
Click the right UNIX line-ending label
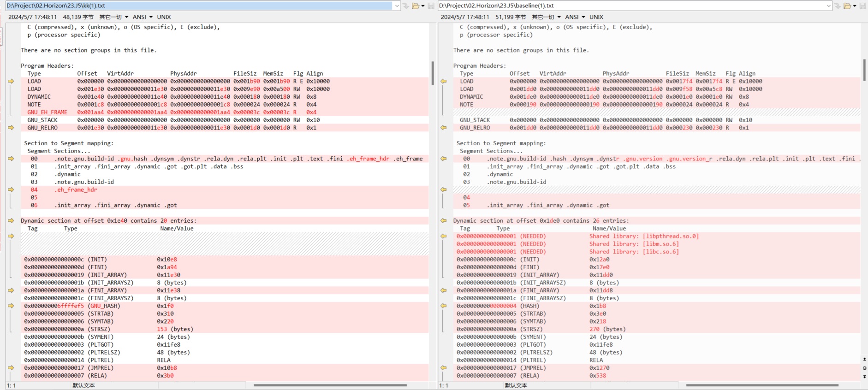(596, 17)
